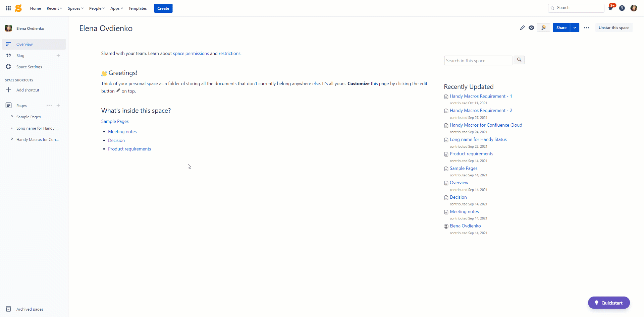644x317 pixels.
Task: Toggle the watch eye icon
Action: tap(531, 28)
